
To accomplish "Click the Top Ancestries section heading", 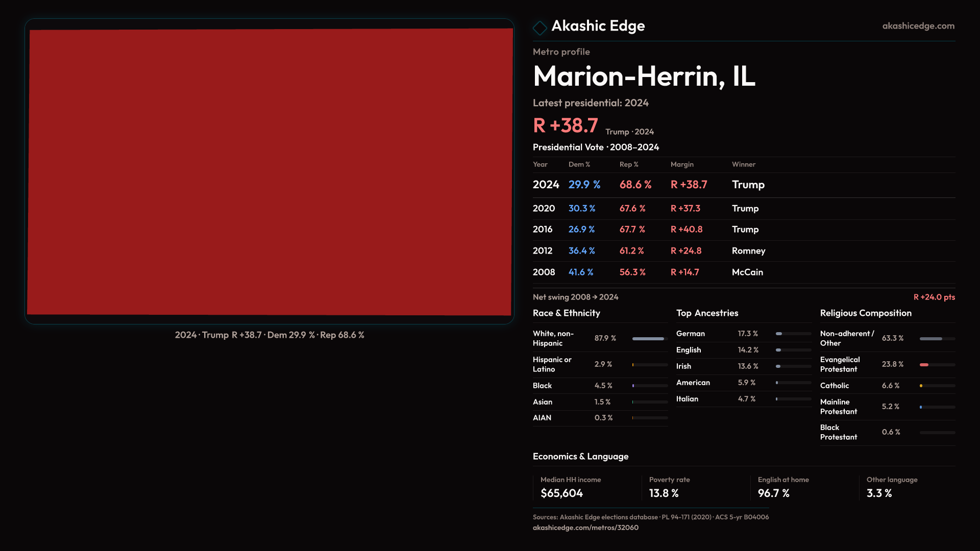I will click(707, 313).
